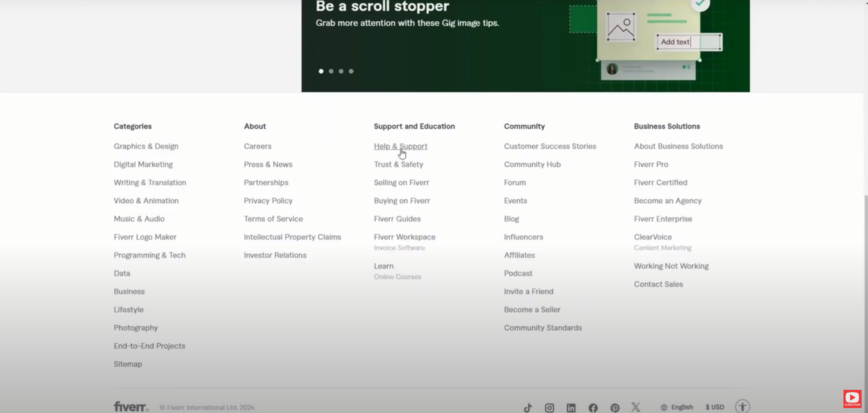
Task: Go to Terms of Service
Action: pyautogui.click(x=273, y=219)
